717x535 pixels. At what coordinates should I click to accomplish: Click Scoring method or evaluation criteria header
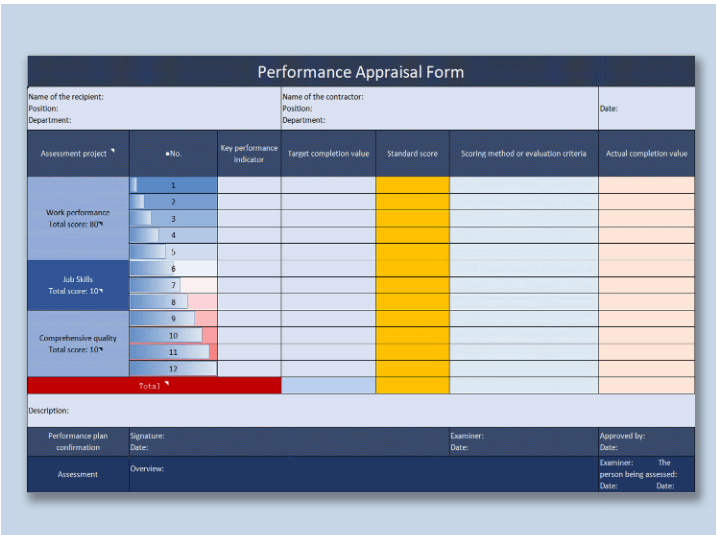(523, 154)
